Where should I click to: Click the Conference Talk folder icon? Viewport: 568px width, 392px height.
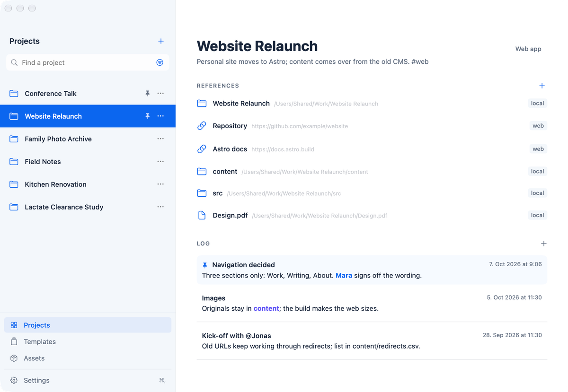(x=14, y=93)
